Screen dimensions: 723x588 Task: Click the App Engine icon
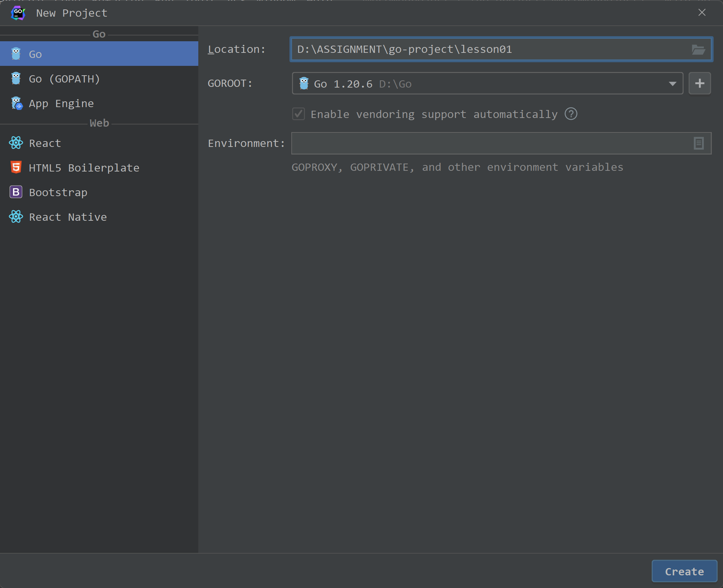tap(17, 103)
